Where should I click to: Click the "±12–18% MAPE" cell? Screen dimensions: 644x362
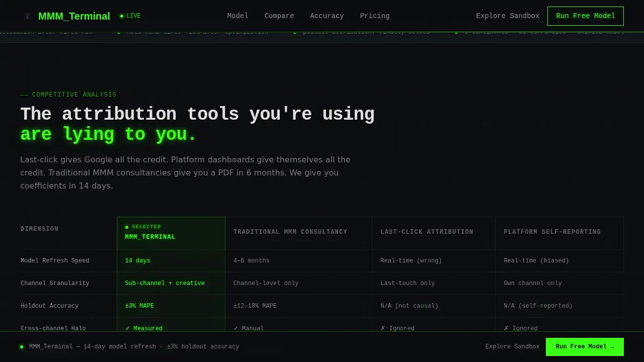[x=298, y=306]
